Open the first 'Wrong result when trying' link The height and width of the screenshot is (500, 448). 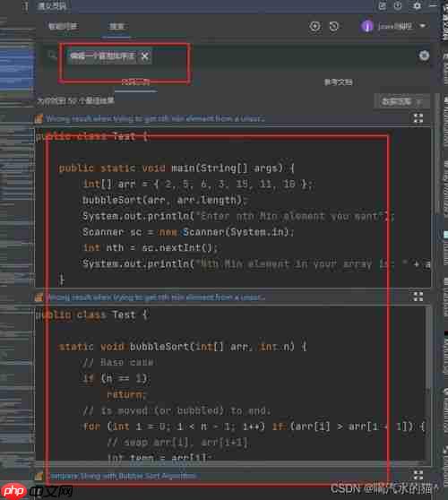coord(155,119)
